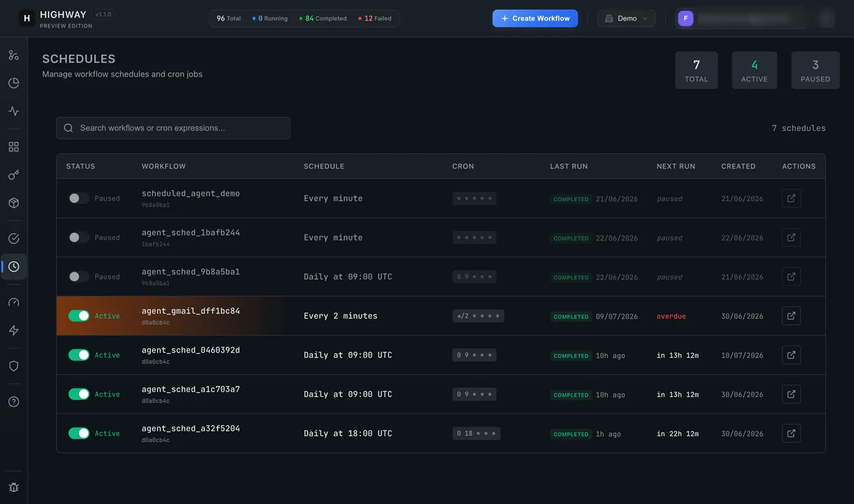Click the red overdue next run text

point(671,316)
